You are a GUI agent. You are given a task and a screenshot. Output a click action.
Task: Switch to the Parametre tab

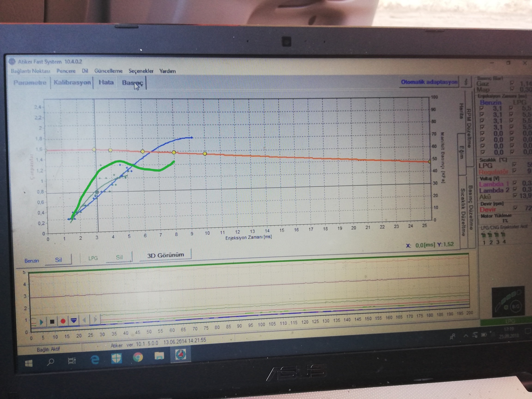click(x=30, y=83)
